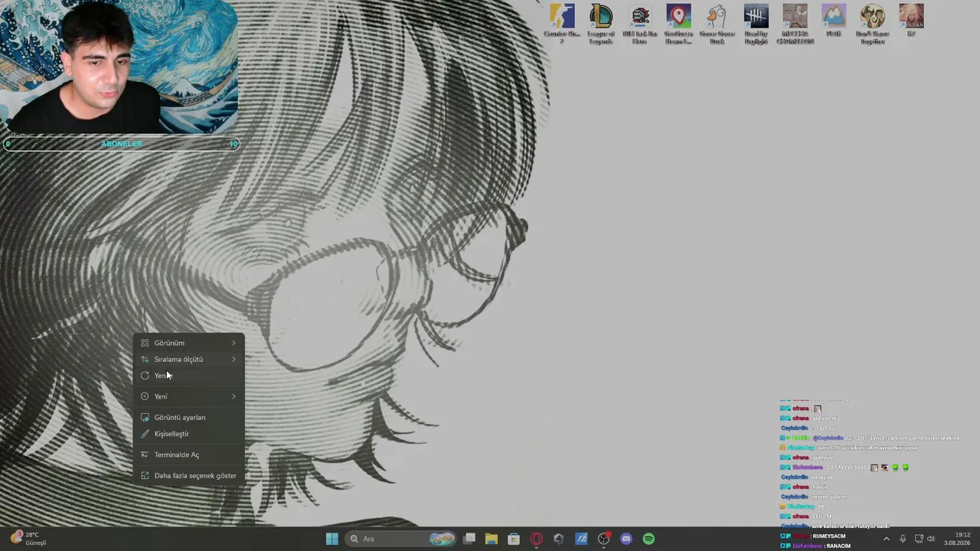
Task: Click the volume speaker tray icon
Action: coord(931,539)
